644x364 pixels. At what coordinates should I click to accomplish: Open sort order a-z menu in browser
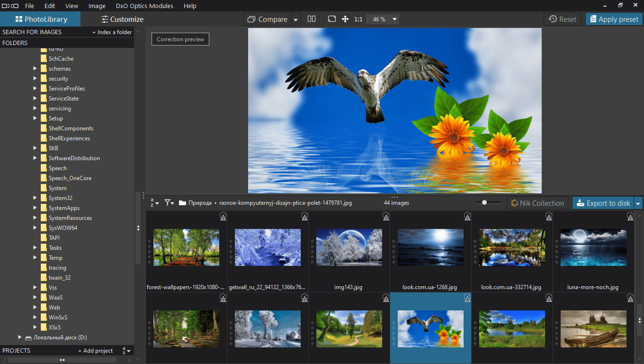tap(155, 203)
